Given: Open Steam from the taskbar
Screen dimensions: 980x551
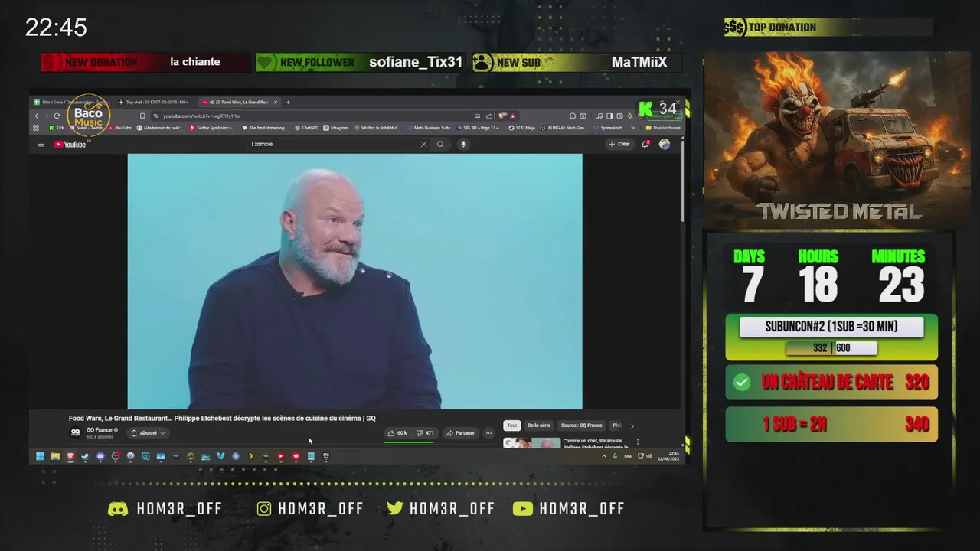Looking at the screenshot, I should coord(85,456).
